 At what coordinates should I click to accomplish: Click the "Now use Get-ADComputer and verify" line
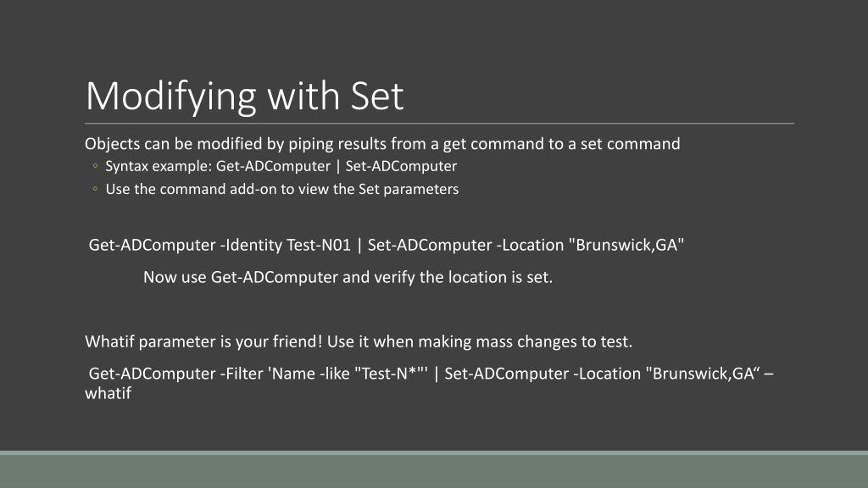(348, 277)
